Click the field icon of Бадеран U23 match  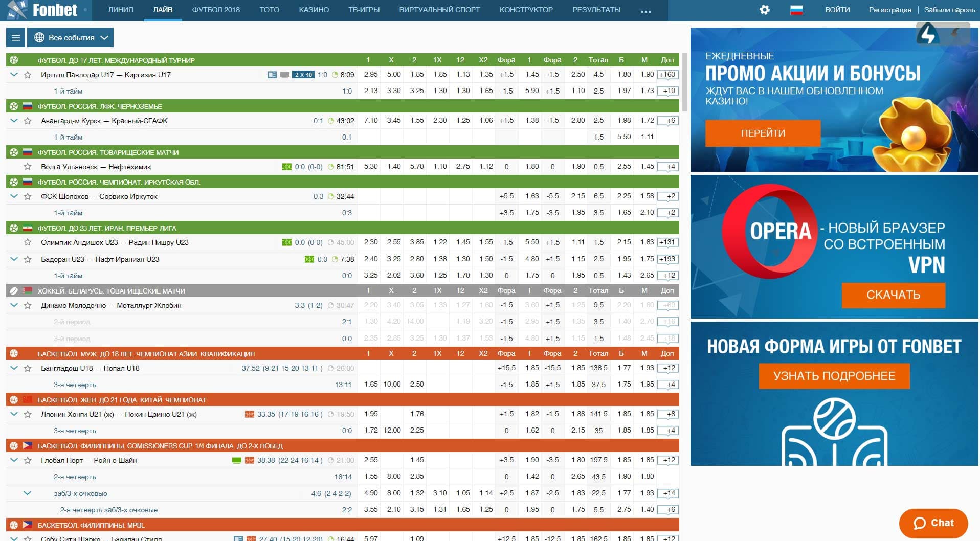309,259
